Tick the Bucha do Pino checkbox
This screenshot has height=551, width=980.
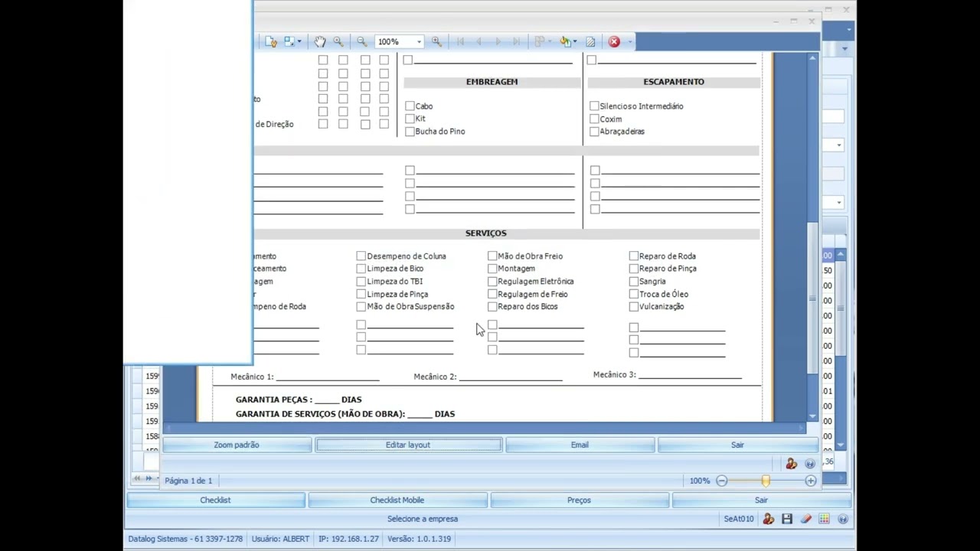(410, 132)
